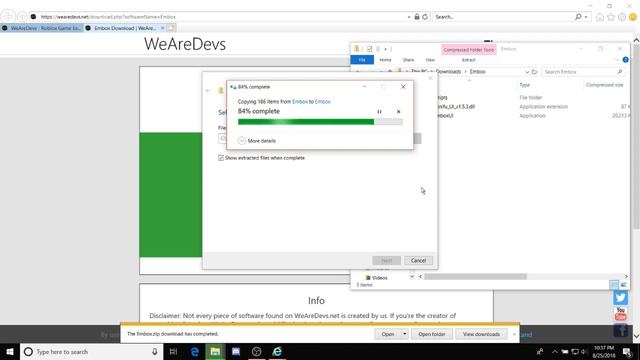Open browser favorites star icon
Viewport: 640px width, 360px height.
[611, 17]
